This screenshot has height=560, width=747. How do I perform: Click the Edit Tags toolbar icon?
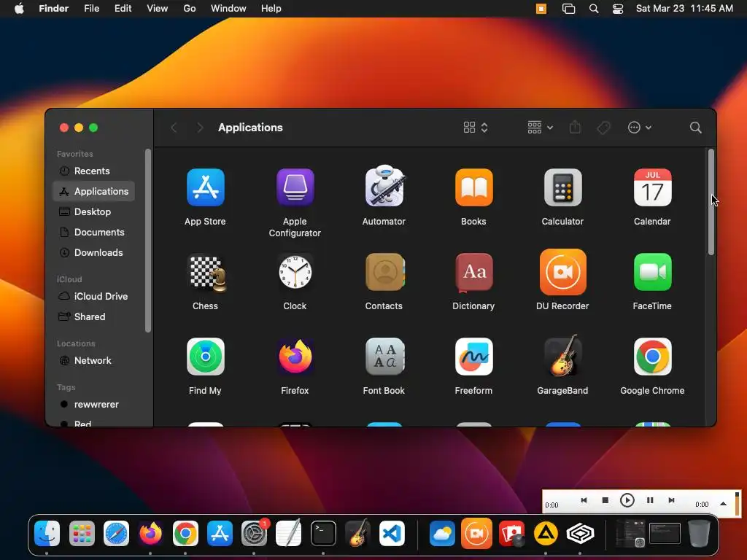tap(603, 128)
